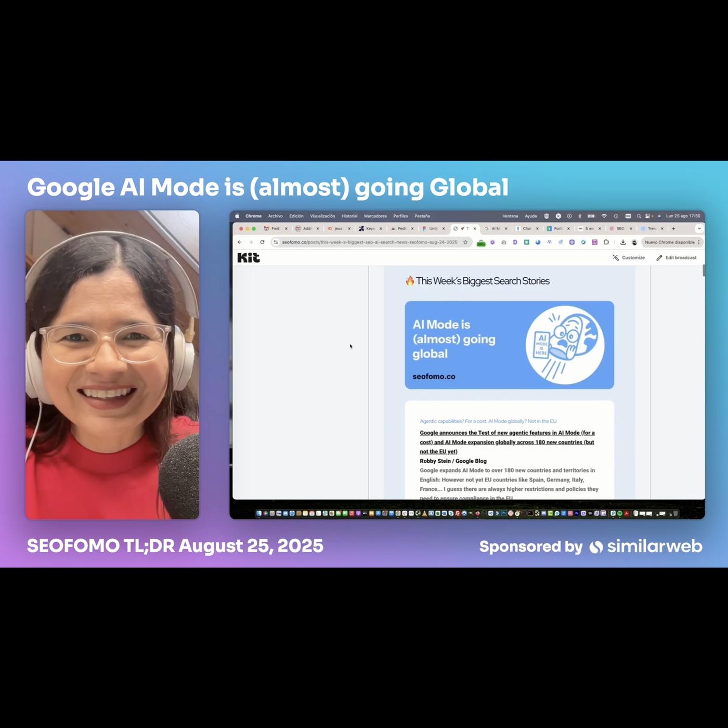Click the AI Mode going global banner
The height and width of the screenshot is (728, 728).
tap(510, 345)
